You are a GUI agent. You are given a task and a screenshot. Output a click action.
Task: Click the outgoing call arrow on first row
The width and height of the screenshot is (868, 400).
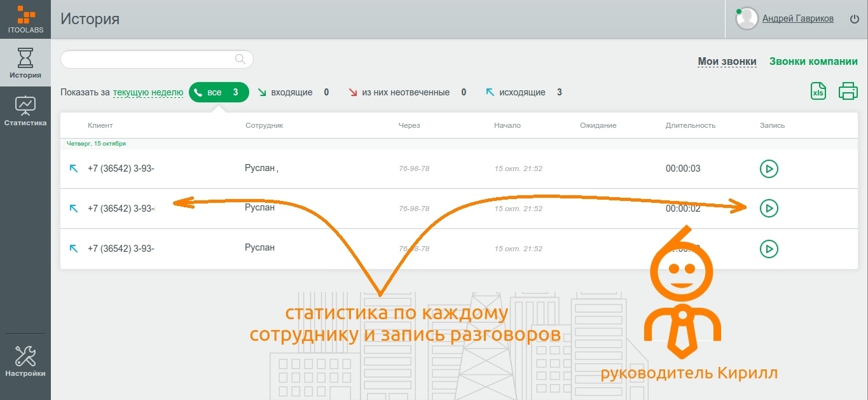coord(74,169)
